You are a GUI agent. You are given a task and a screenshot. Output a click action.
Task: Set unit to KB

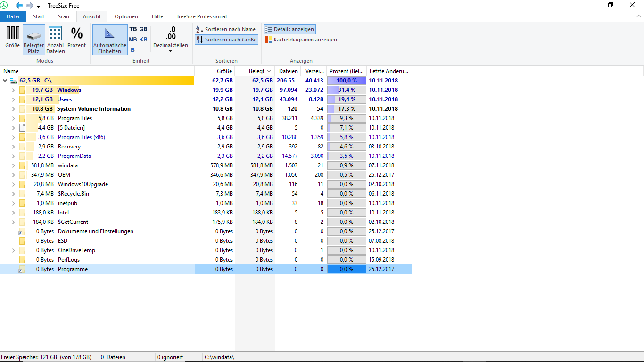pyautogui.click(x=143, y=40)
